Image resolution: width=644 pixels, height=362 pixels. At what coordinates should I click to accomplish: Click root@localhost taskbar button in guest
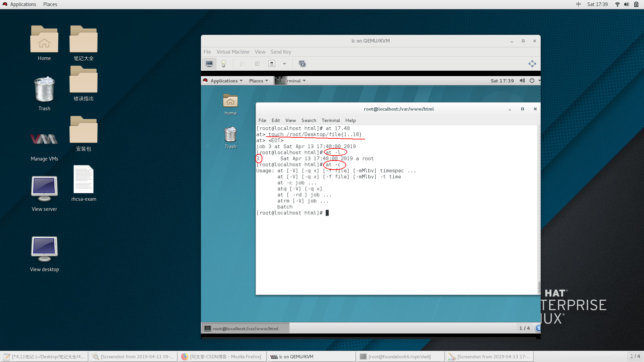pos(245,328)
